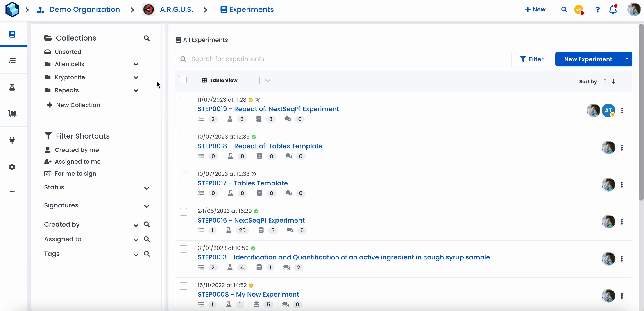Open the notifications bell icon
644x311 pixels.
point(612,10)
